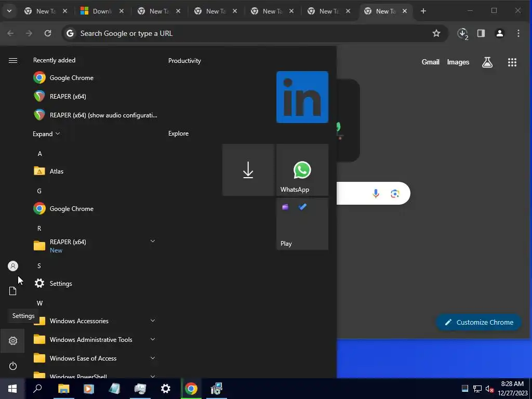This screenshot has width=532, height=399.
Task: Open Settings gear in taskbar
Action: coord(166,389)
